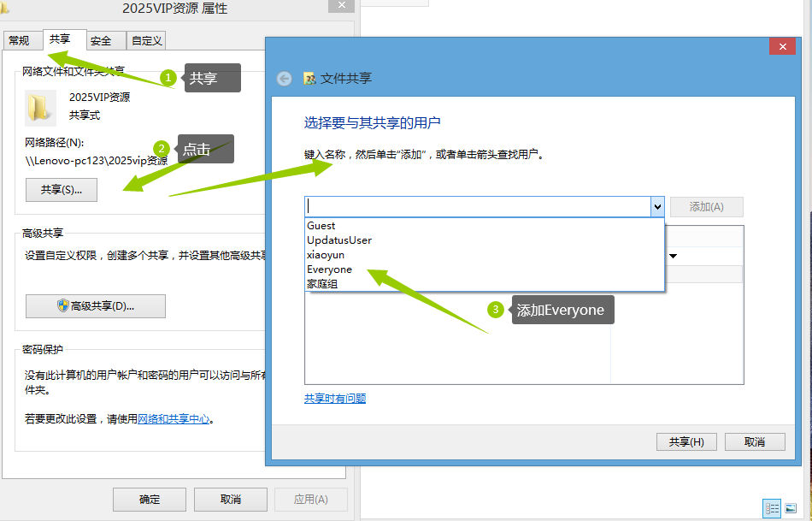The height and width of the screenshot is (521, 812).
Task: Open the 共享时有问题 help link
Action: [x=335, y=398]
